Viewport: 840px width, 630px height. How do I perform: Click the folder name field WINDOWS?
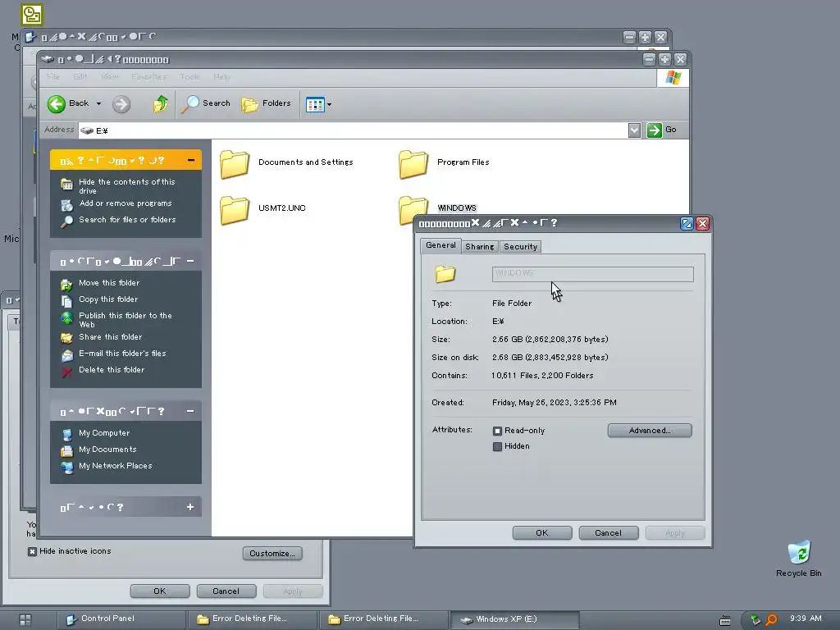(x=592, y=274)
